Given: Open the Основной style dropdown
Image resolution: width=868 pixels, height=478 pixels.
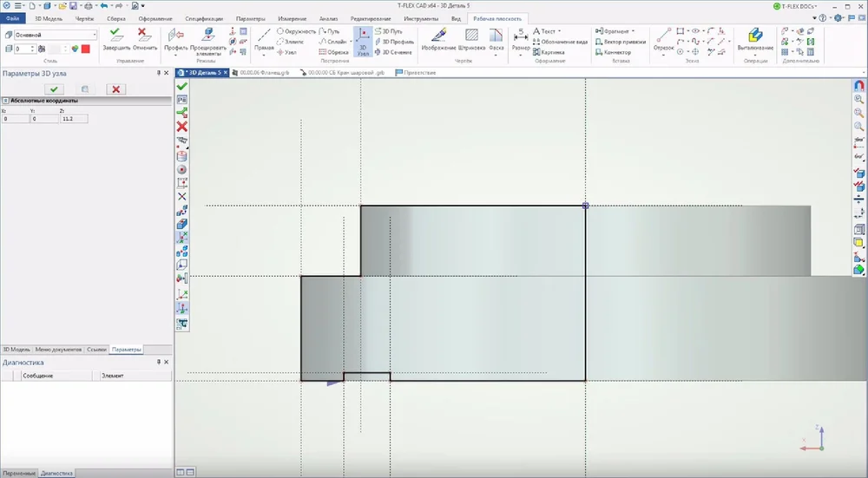Looking at the screenshot, I should coord(94,35).
